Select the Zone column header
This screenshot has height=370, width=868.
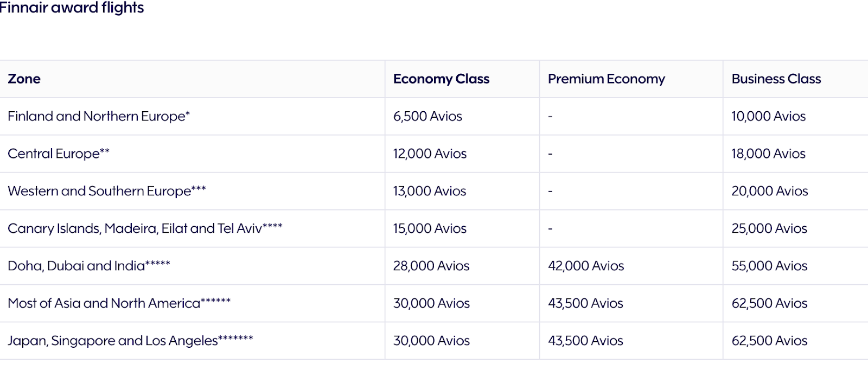[24, 79]
